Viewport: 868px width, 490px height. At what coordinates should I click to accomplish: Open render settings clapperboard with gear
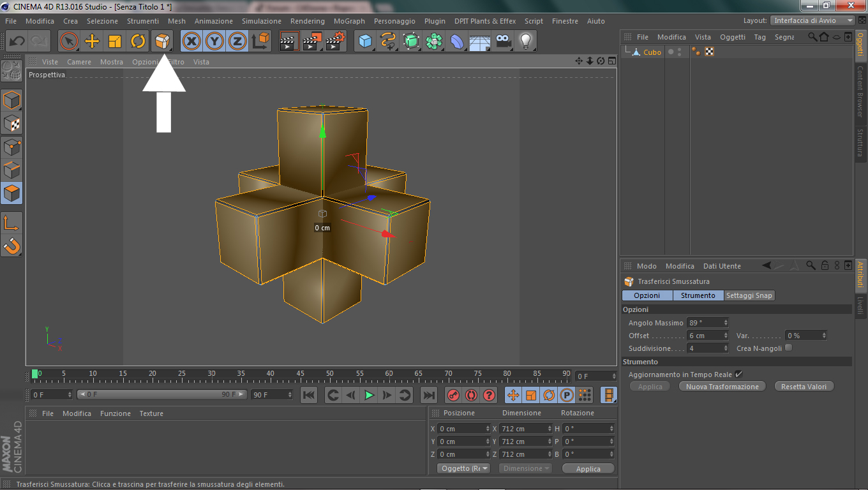(x=336, y=42)
